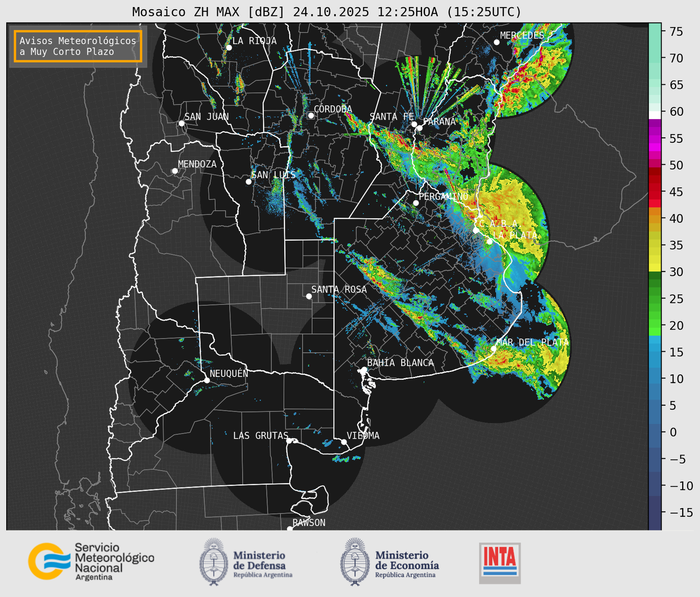
Task: Click the 40 label on the colorbar
Action: pos(676,219)
